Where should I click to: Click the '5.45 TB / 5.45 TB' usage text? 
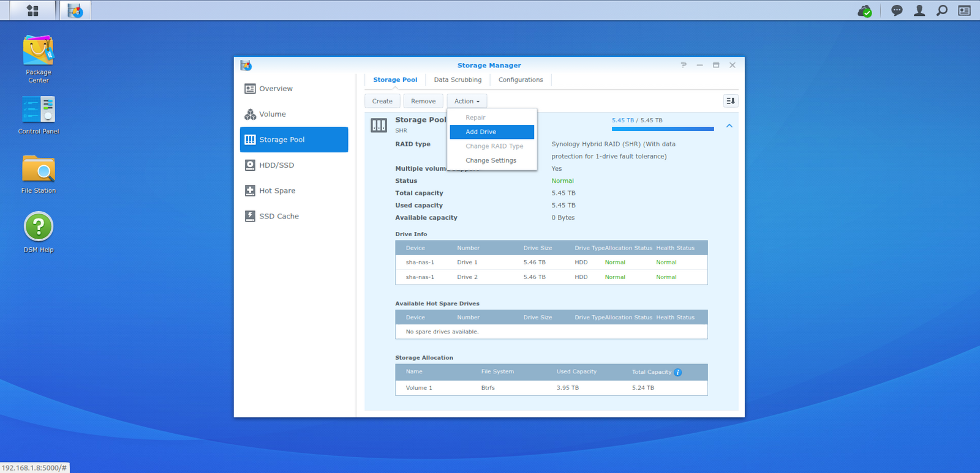637,121
